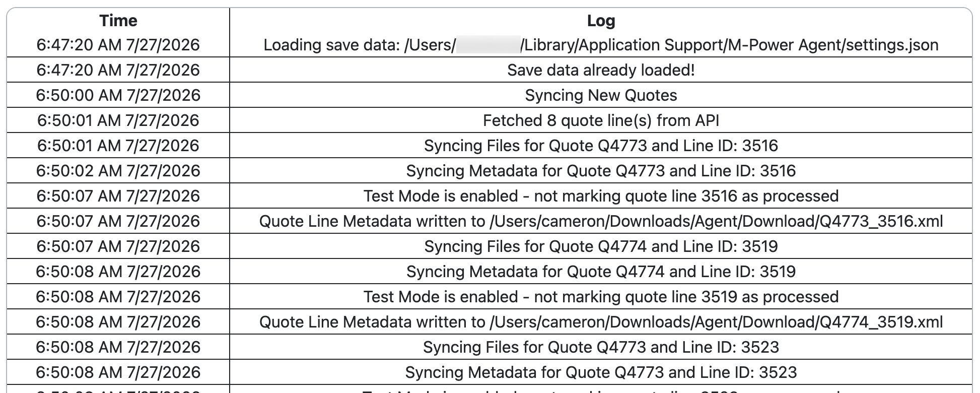Viewport: 980px width, 393px height.
Task: Click timestamp beside Q4773_3516.xml entry
Action: point(118,221)
